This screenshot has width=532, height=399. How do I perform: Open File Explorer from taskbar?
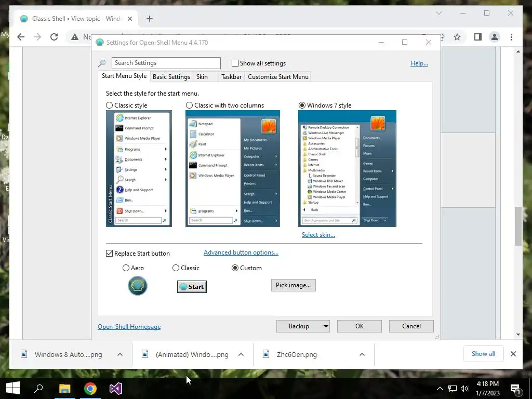pyautogui.click(x=64, y=388)
